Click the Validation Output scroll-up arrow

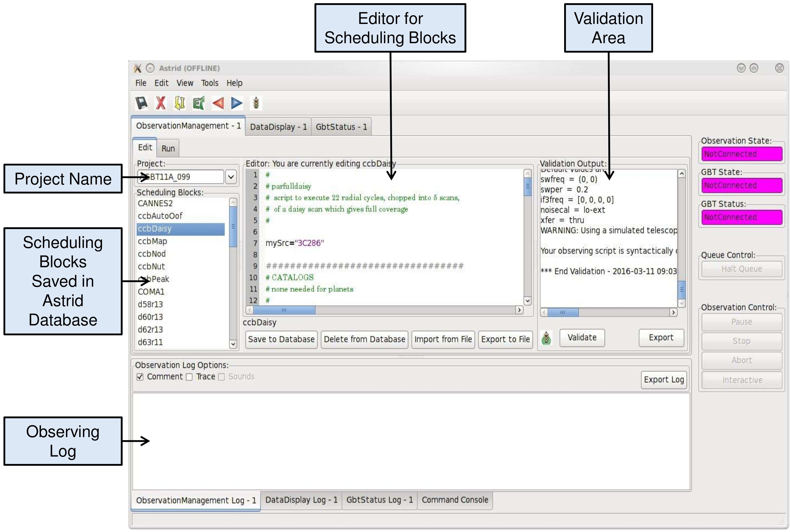click(x=681, y=174)
